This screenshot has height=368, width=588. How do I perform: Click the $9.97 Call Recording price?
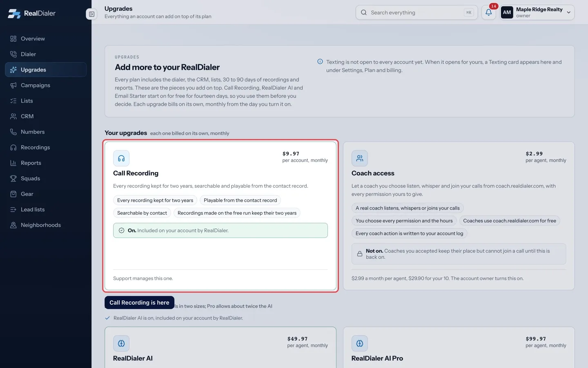coord(291,154)
